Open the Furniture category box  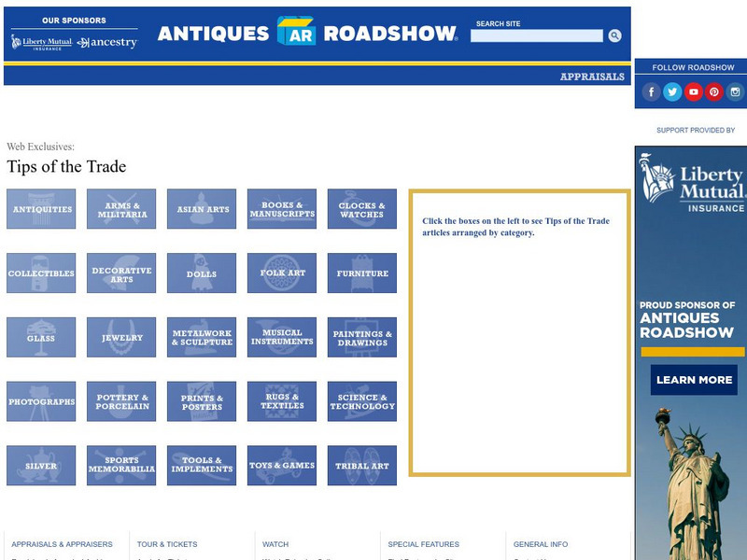click(362, 273)
